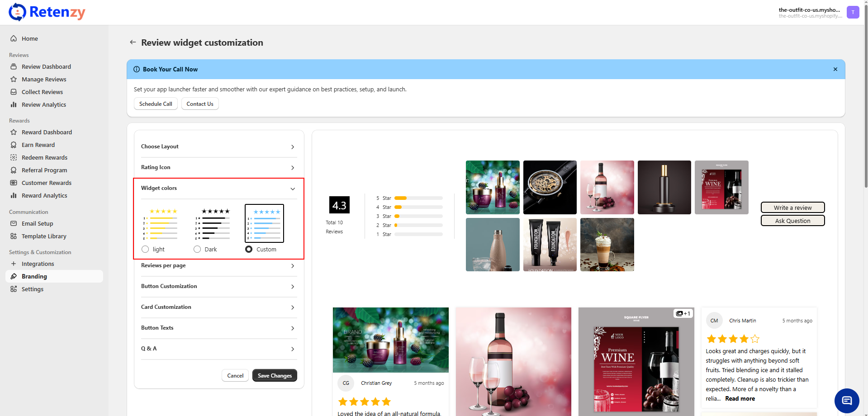This screenshot has width=868, height=416.
Task: Click the Integrations plus icon
Action: 14,264
